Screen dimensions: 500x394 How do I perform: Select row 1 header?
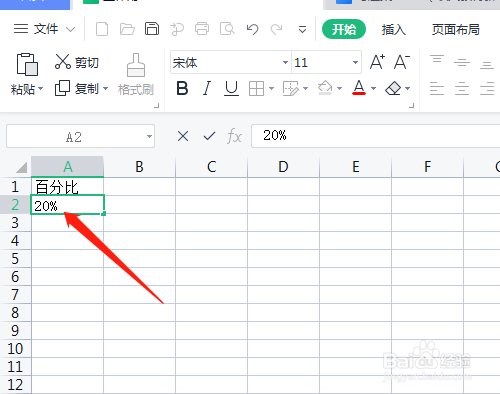(15, 187)
